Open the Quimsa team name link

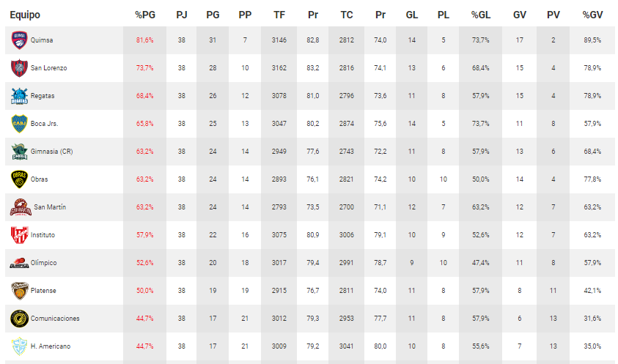point(42,40)
